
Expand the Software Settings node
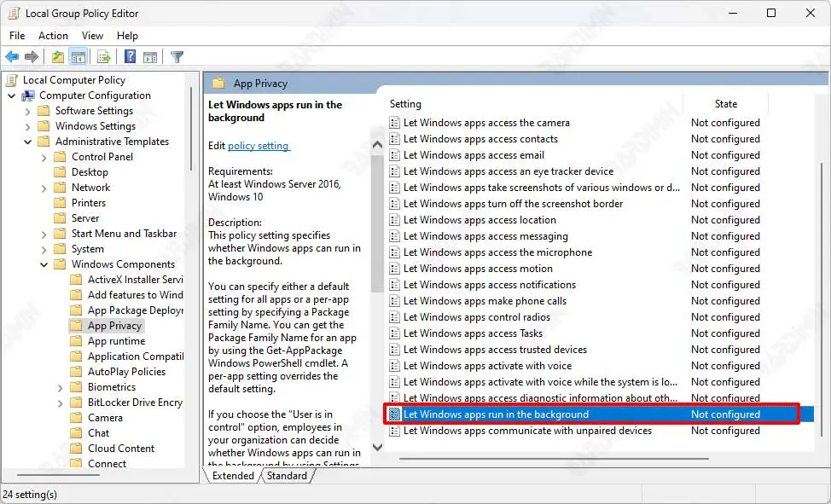point(27,112)
